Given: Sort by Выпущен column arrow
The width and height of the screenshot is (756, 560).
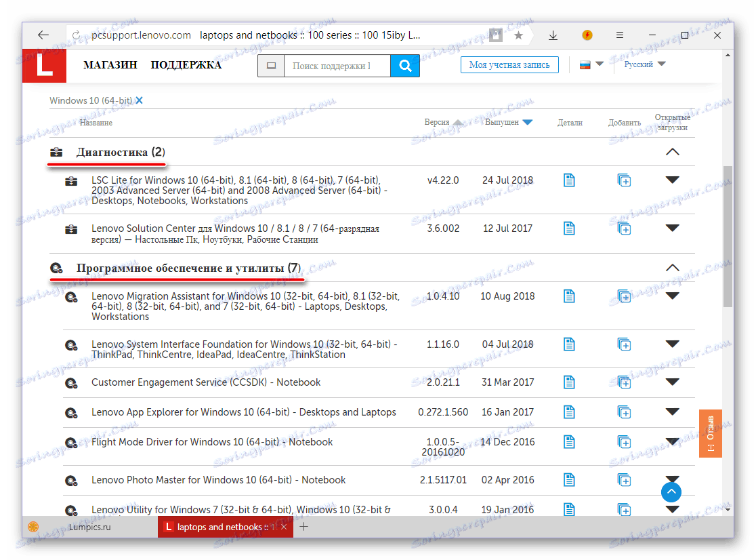Looking at the screenshot, I should tap(528, 122).
